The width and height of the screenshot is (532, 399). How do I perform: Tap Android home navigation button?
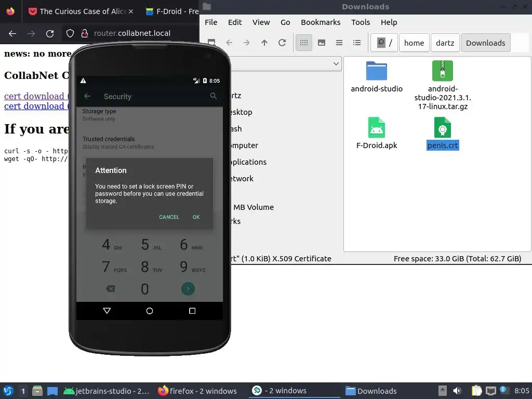point(149,311)
